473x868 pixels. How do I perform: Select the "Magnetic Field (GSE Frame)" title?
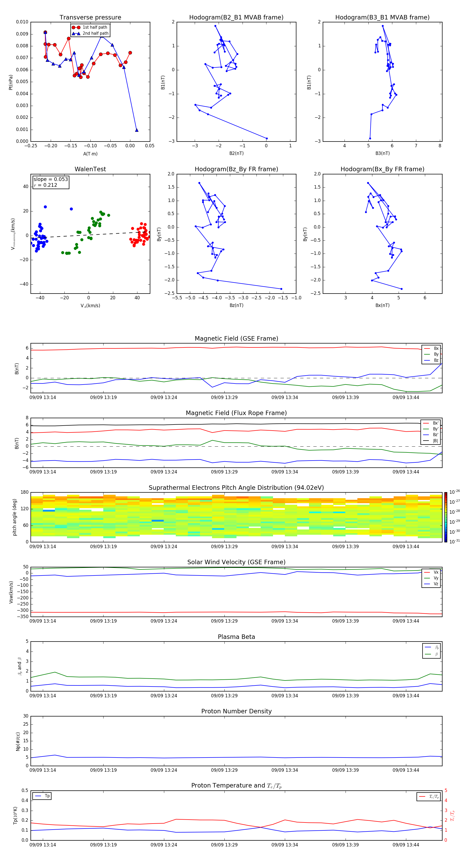point(236,339)
